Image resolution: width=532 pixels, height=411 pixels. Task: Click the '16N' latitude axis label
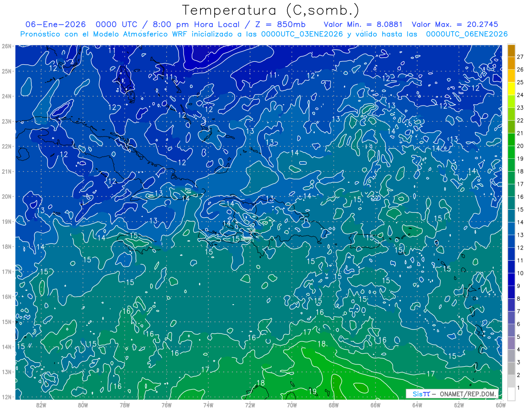point(7,297)
